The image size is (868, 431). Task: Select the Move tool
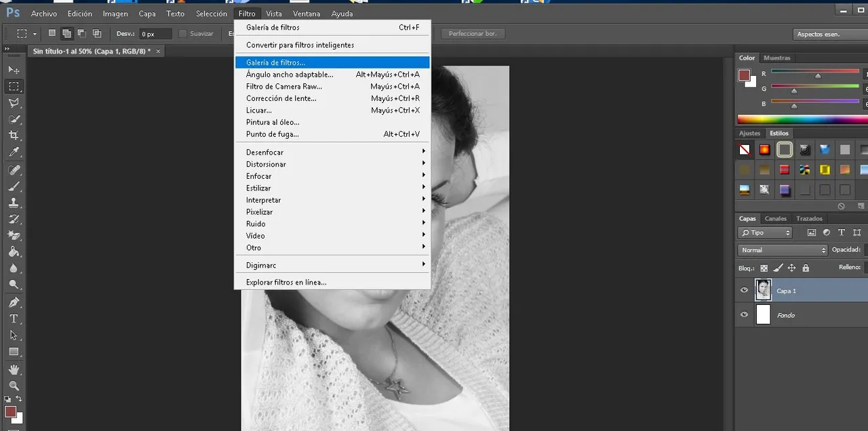pyautogui.click(x=14, y=70)
